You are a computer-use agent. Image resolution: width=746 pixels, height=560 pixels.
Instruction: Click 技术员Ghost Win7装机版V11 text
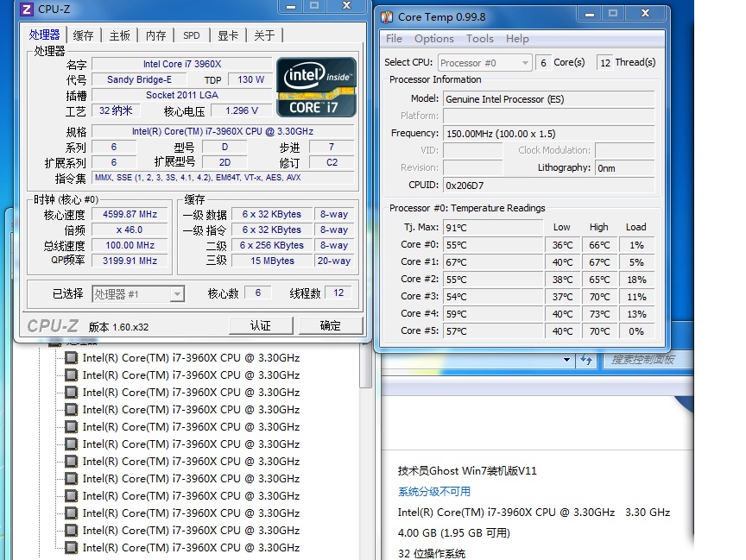[467, 471]
